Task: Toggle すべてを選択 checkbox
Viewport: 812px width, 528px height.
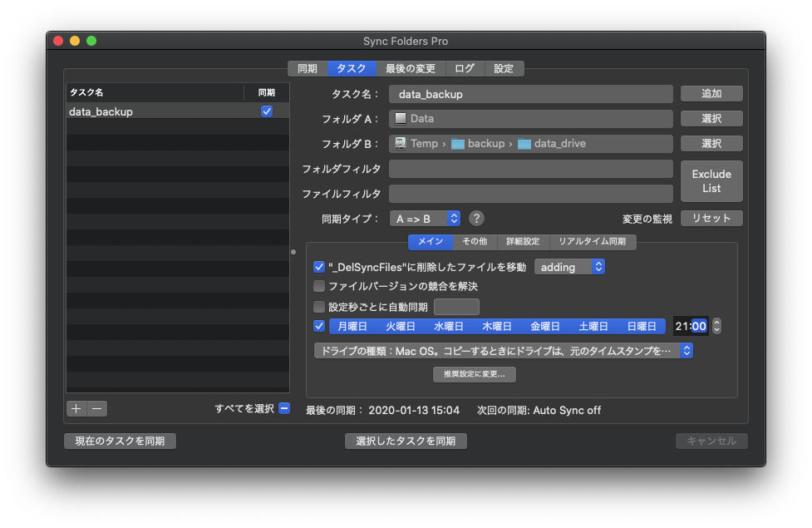Action: pos(284,408)
